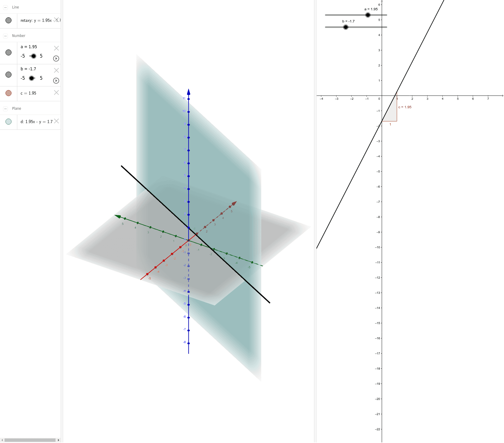The height and width of the screenshot is (443, 504).
Task: Delete number c = 1.95 with its X icon
Action: tap(56, 93)
